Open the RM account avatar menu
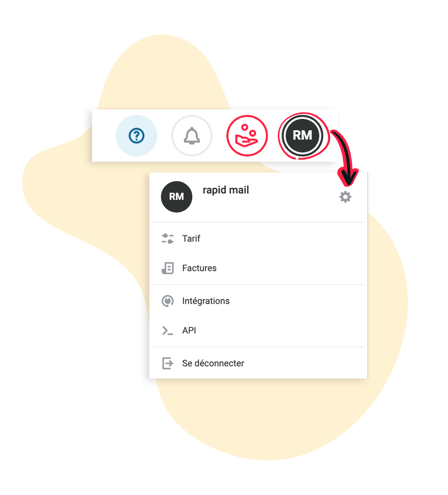Viewport: 448px width, 495px height. (x=302, y=136)
